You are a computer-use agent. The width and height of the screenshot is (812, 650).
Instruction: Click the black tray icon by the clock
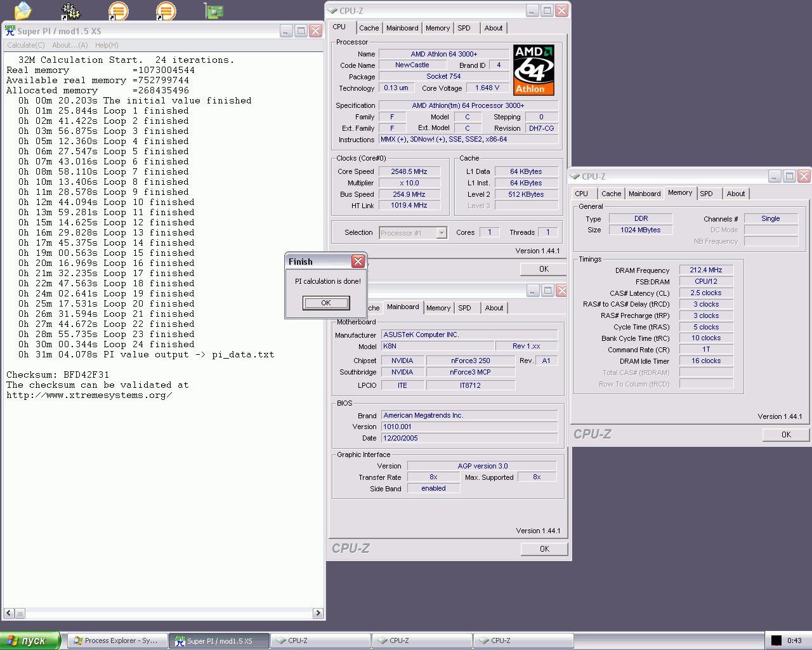776,640
